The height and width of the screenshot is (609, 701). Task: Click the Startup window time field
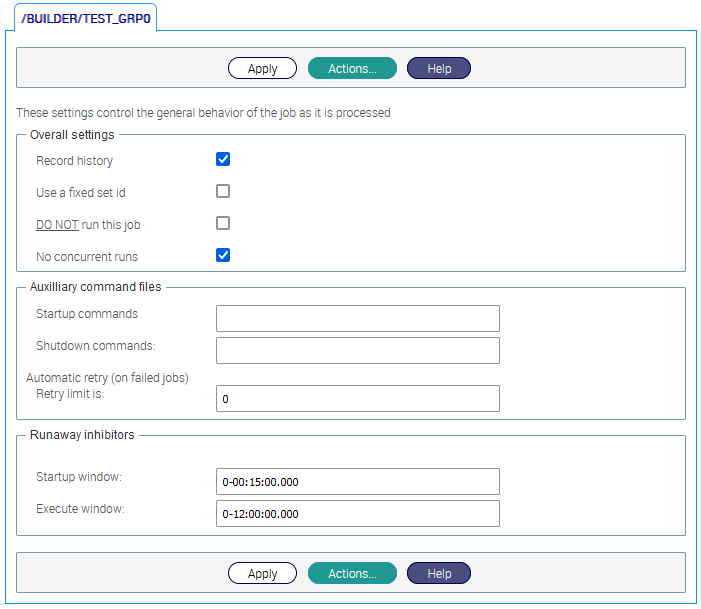click(x=357, y=482)
